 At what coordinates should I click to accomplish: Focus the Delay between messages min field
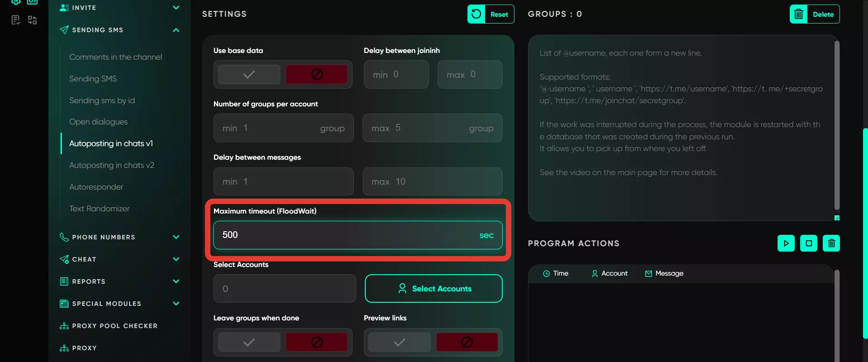pyautogui.click(x=283, y=181)
